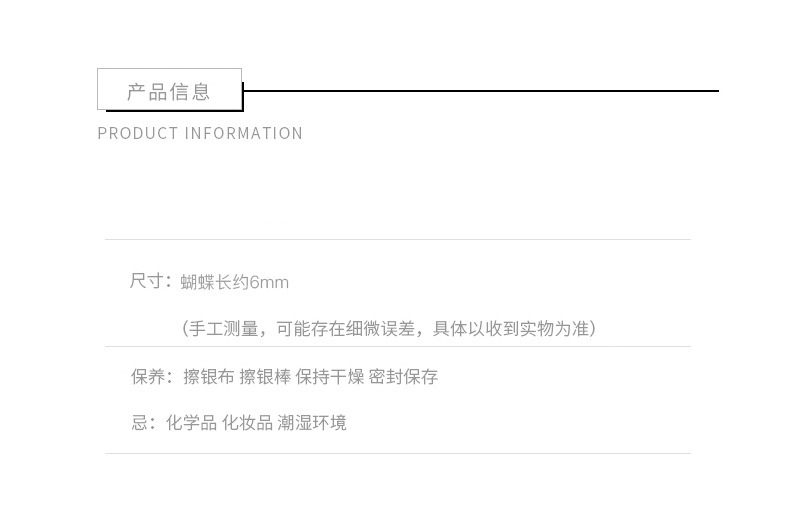Viewport: 790px width, 518px height.
Task: Click the 手工测量 text in the note
Action: (x=224, y=329)
